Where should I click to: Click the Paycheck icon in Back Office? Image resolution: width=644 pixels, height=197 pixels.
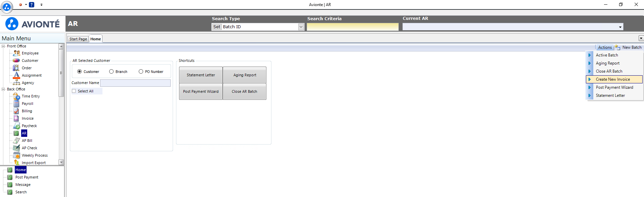tap(16, 126)
